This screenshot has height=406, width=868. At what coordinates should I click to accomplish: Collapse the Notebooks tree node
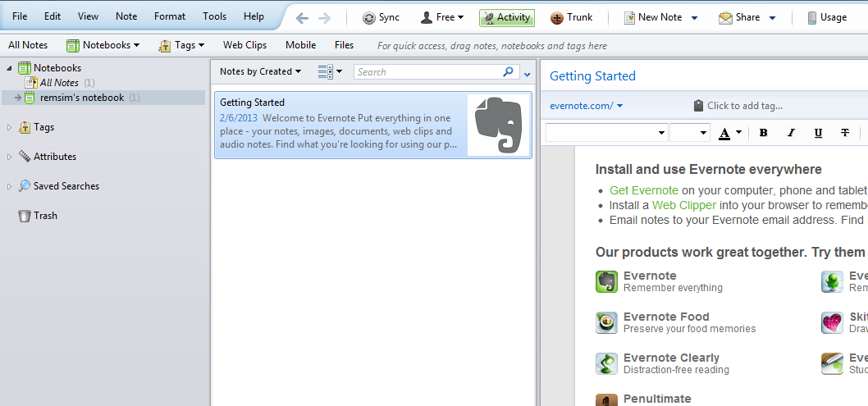pos(9,68)
